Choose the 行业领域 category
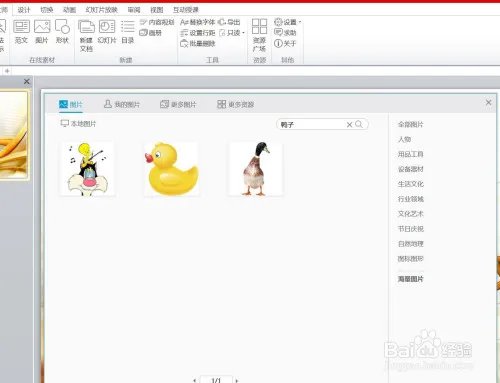 click(x=411, y=199)
